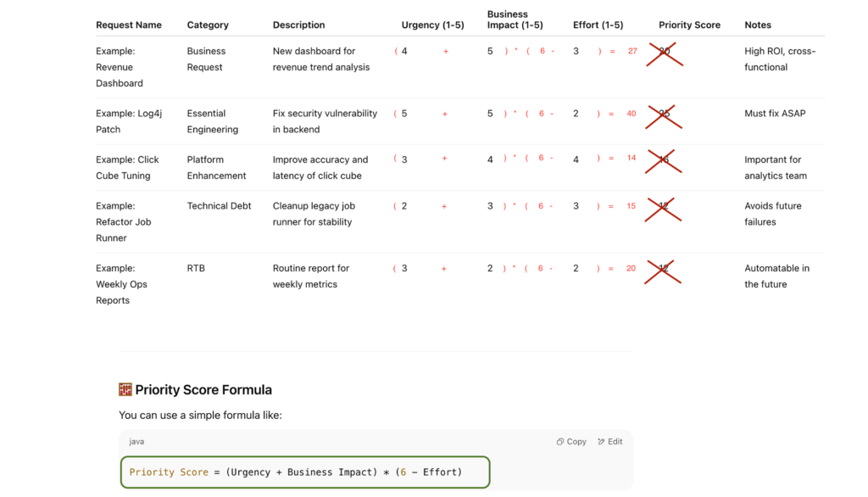
Task: Select the 'Technical Debt' category cell
Action: (219, 206)
